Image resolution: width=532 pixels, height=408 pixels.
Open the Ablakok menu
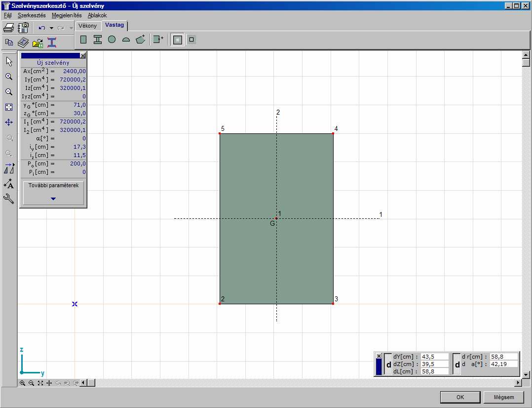click(x=97, y=15)
